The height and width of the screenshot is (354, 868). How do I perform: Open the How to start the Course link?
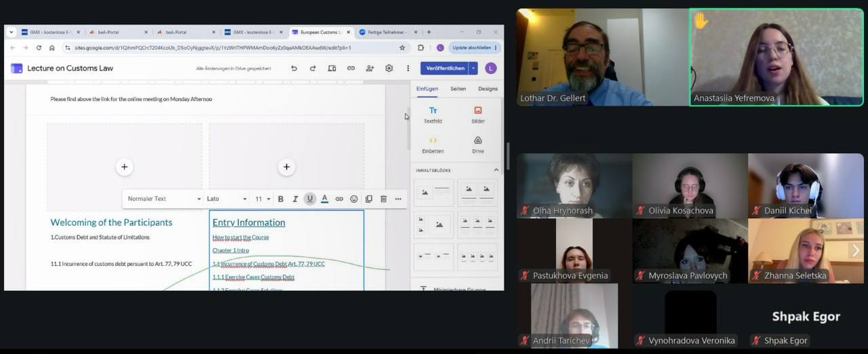(241, 237)
